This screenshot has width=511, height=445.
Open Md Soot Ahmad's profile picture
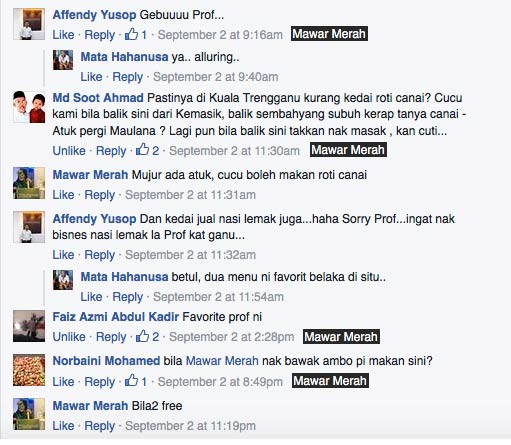tap(29, 107)
